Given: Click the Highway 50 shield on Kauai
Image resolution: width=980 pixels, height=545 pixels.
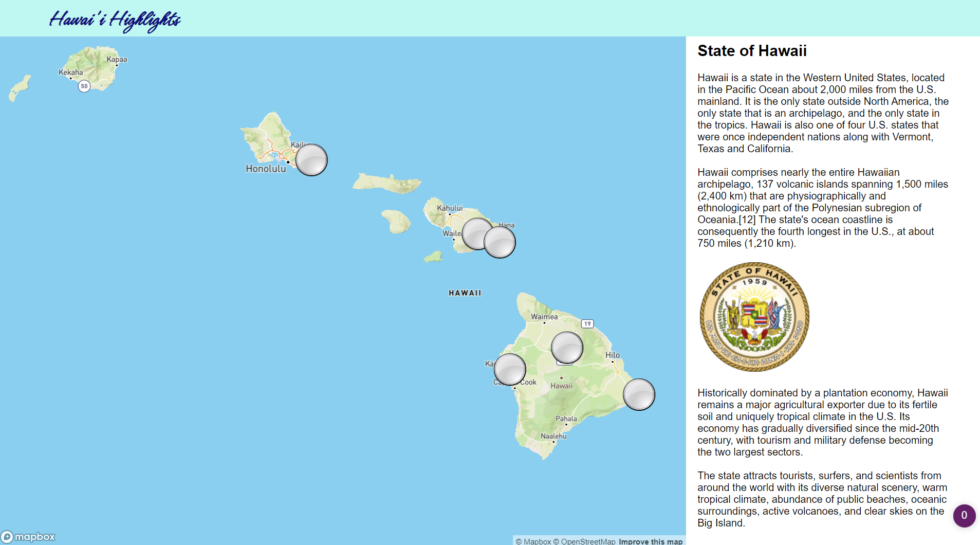Looking at the screenshot, I should point(84,85).
